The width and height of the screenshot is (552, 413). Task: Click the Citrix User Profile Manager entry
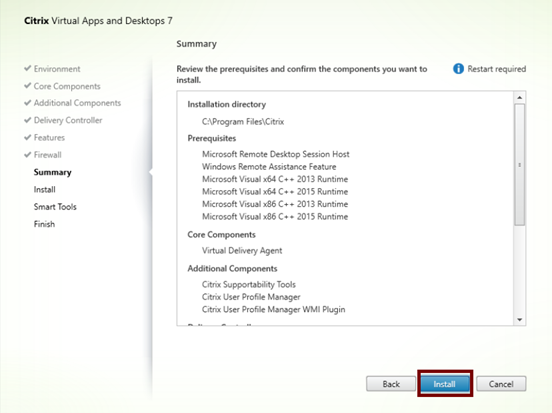tap(251, 297)
